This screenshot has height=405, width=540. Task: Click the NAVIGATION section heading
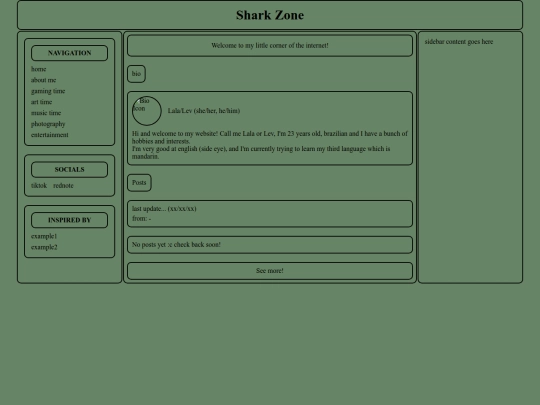click(70, 53)
